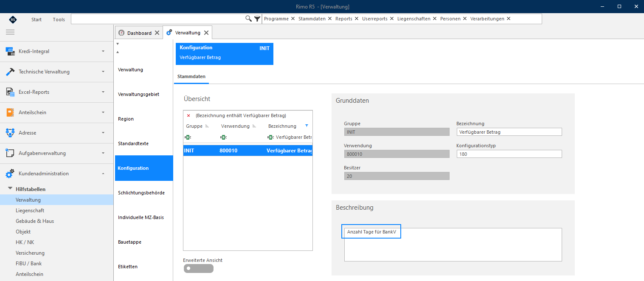Toggle the Erweiterte Ansicht switch
The image size is (644, 281).
pyautogui.click(x=199, y=268)
